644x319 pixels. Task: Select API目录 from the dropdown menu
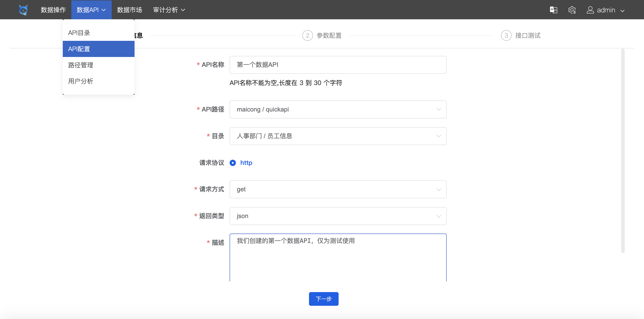[x=79, y=32]
